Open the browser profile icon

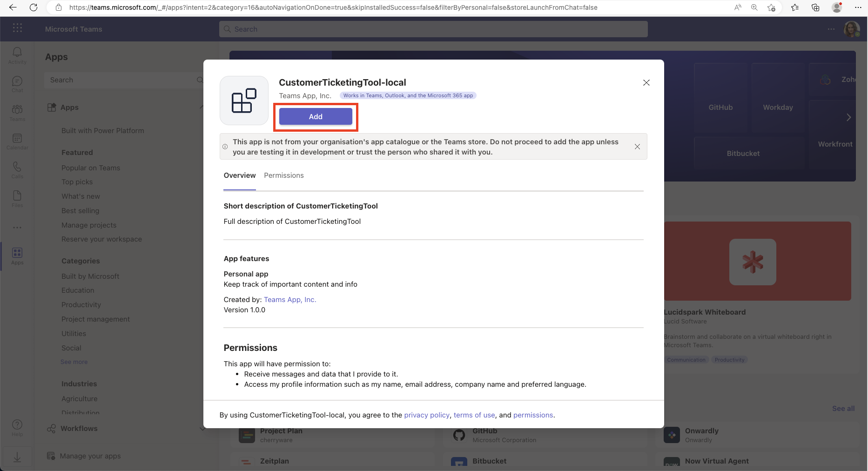[837, 7]
